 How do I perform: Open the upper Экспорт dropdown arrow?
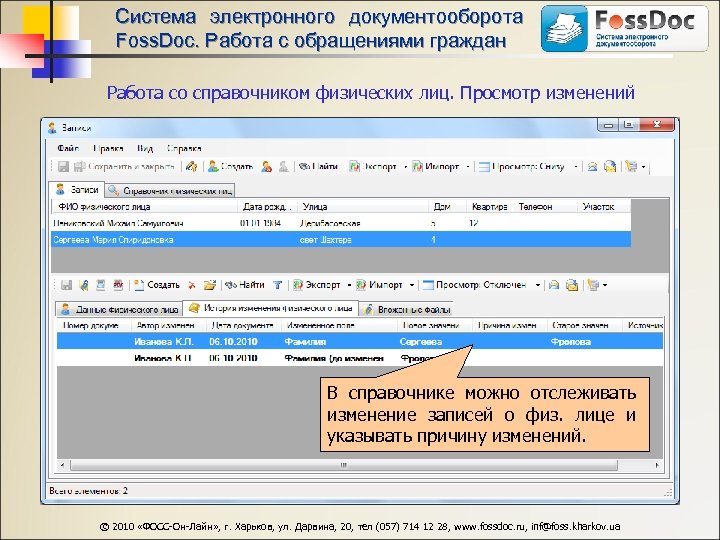point(405,167)
